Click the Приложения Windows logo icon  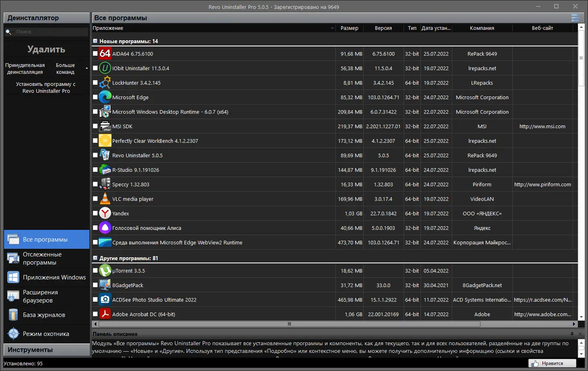pyautogui.click(x=13, y=277)
